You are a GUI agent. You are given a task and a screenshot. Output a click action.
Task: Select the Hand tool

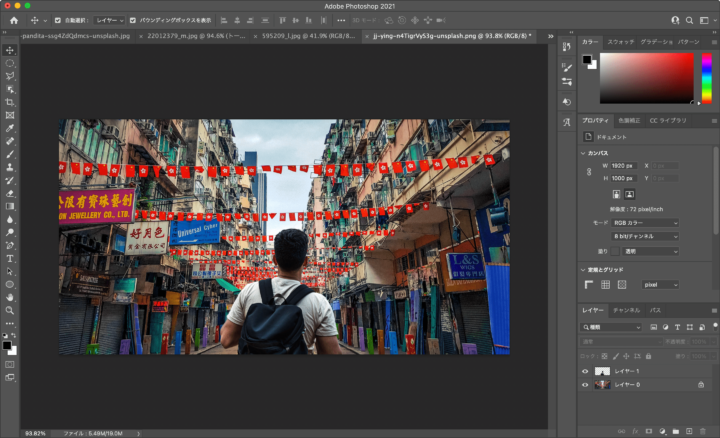pos(10,298)
